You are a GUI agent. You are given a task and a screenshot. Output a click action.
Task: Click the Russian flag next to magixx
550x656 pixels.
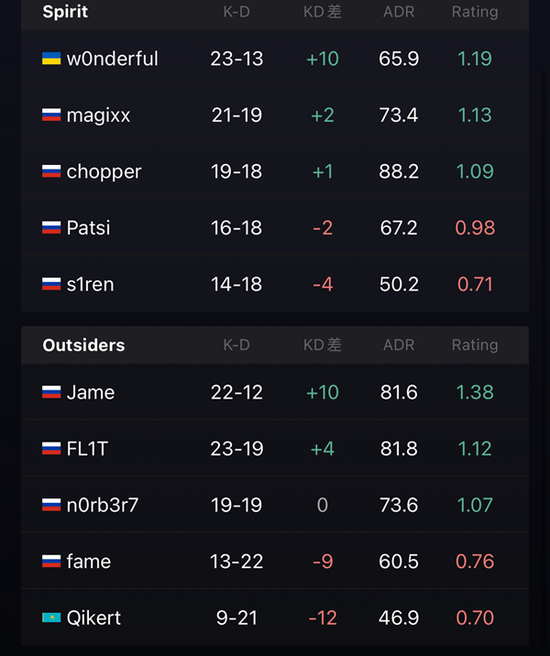(51, 115)
